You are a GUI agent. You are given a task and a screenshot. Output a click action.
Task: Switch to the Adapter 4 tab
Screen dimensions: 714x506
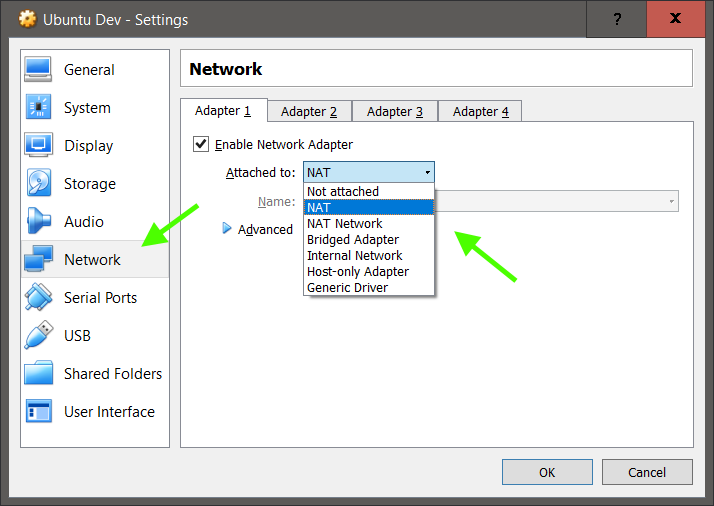(480, 112)
